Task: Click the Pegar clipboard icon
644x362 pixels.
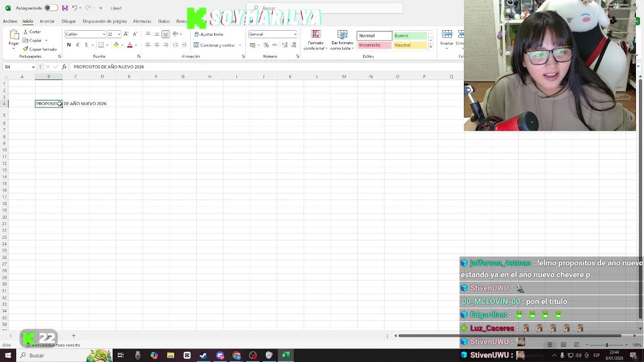Action: 14,35
